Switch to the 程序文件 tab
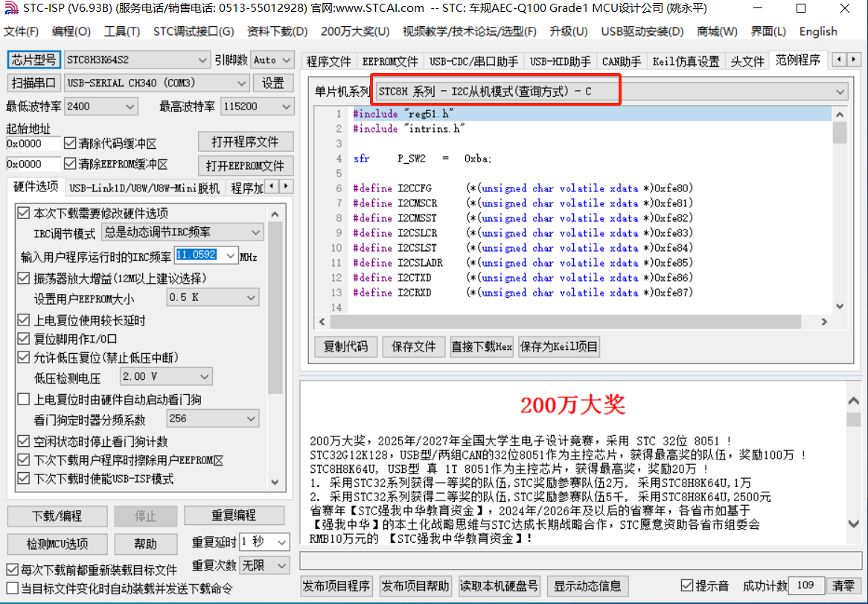 (x=329, y=62)
